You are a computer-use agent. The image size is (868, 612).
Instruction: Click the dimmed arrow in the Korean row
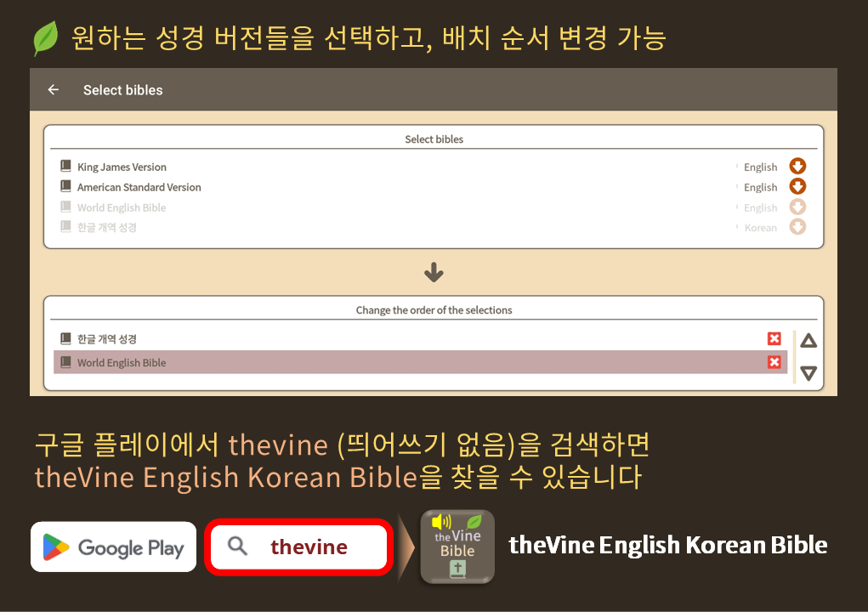coord(797,227)
